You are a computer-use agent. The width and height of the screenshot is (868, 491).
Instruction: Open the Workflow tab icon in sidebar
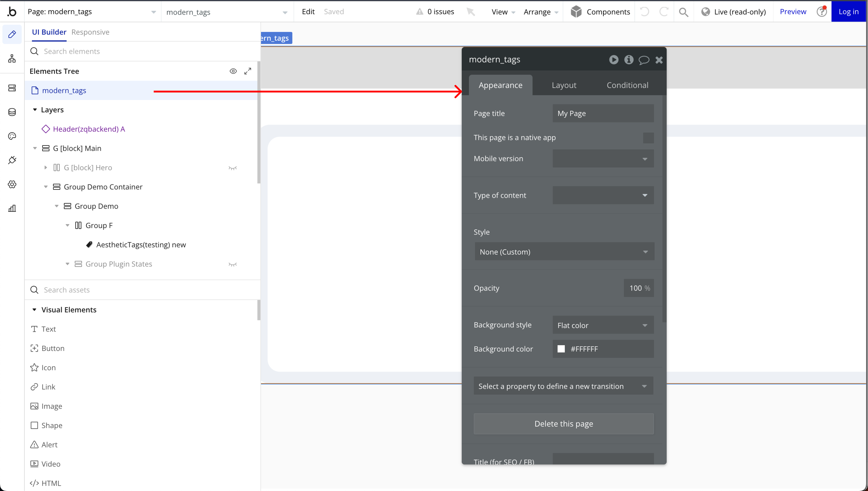pos(12,59)
